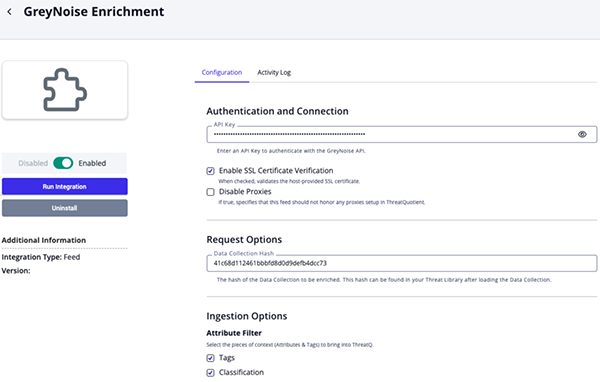This screenshot has height=382, width=600.
Task: Click the Disabled label next to the switch
Action: pyautogui.click(x=33, y=163)
